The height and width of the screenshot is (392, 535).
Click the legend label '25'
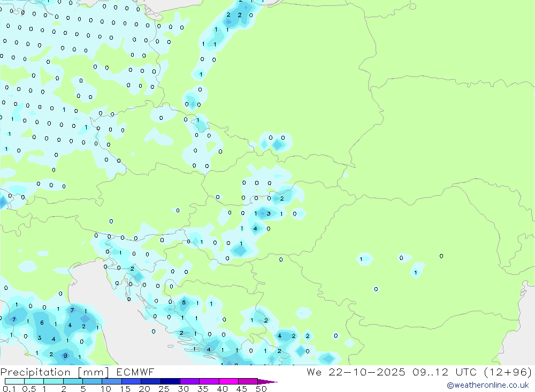coord(164,389)
